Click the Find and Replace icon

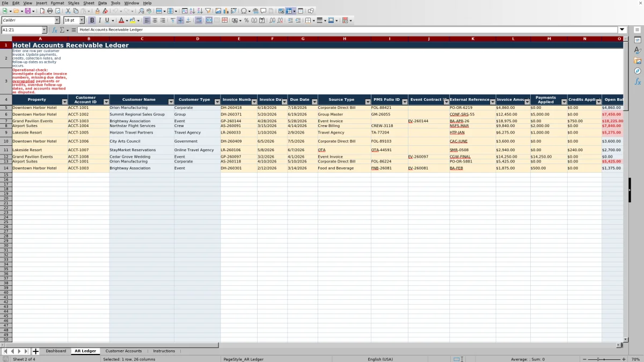click(x=141, y=11)
